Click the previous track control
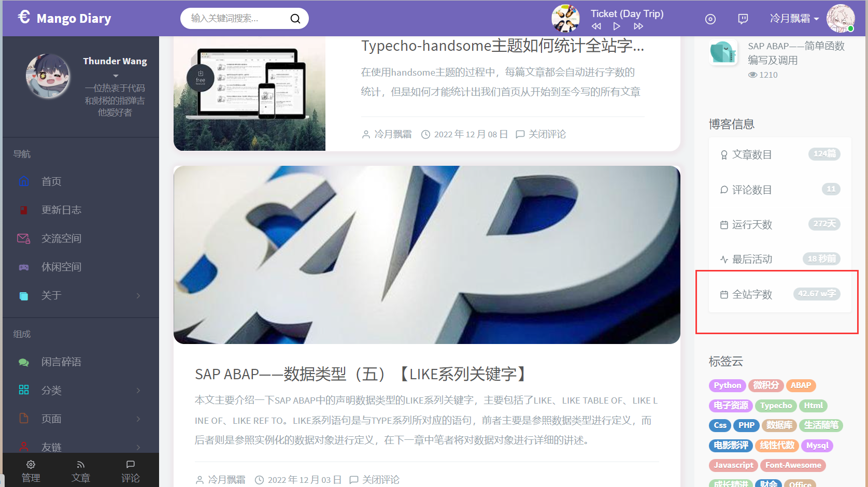868x487 pixels. point(596,26)
